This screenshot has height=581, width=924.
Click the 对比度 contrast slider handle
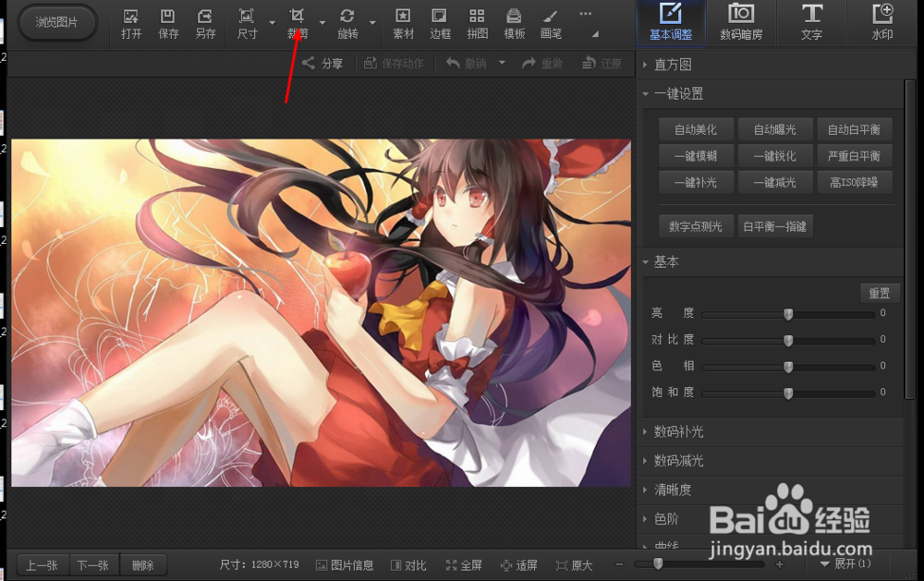click(x=788, y=341)
